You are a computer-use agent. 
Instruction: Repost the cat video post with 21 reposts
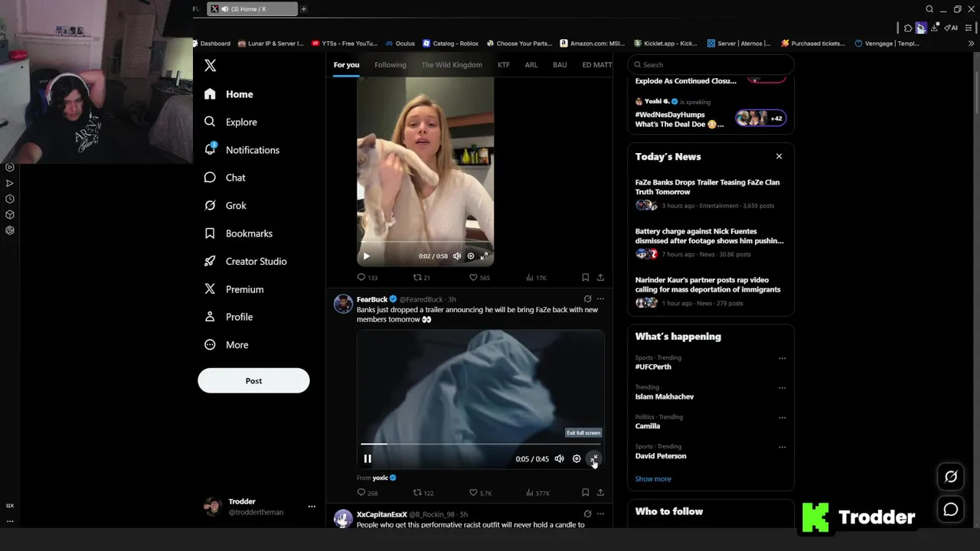pos(422,278)
